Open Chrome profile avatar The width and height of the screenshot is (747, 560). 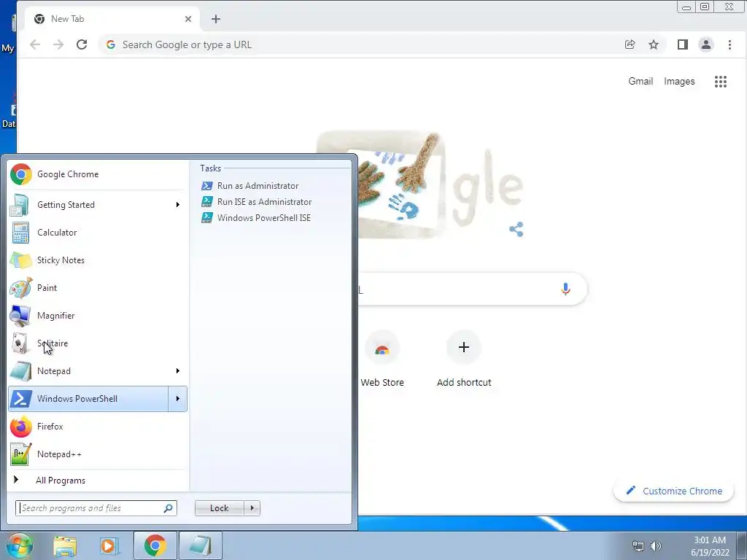[706, 44]
